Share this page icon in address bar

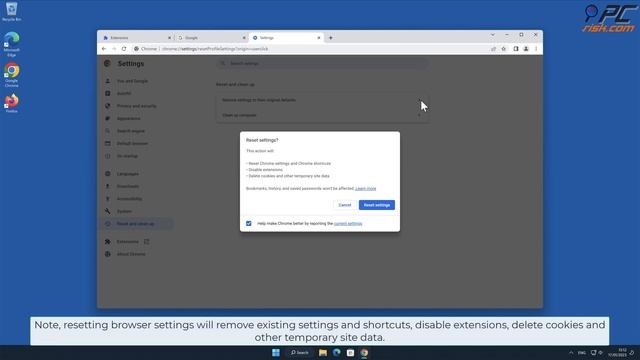tap(493, 49)
